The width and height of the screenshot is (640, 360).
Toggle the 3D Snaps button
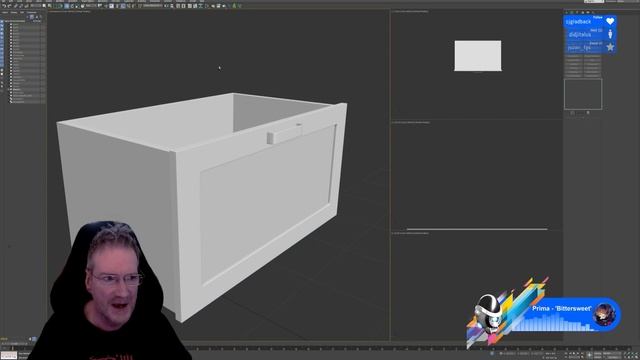[117, 6]
